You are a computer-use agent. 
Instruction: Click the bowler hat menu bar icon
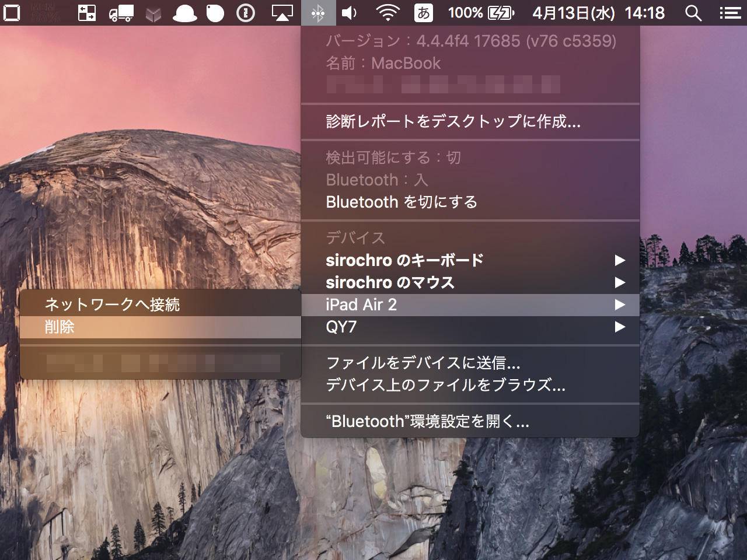click(x=184, y=13)
